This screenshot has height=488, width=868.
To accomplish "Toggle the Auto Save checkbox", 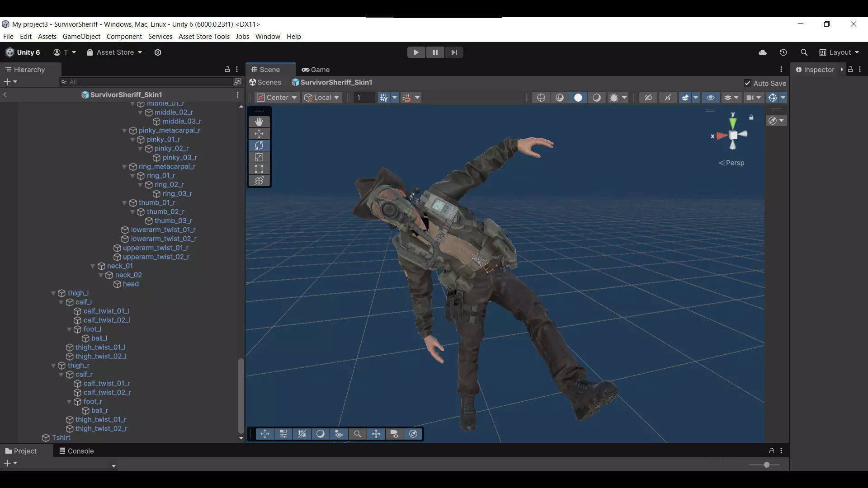I will (747, 83).
